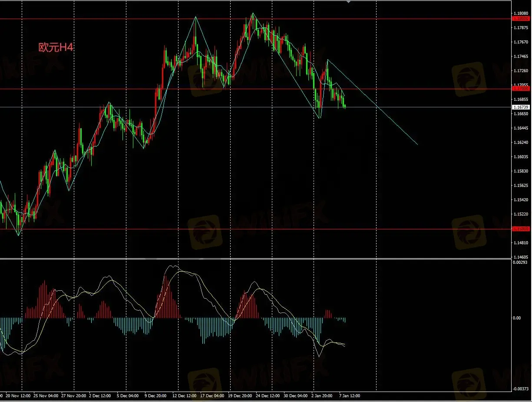
Task: Select the 欧元H4 text label on the chart
Action: (56, 48)
